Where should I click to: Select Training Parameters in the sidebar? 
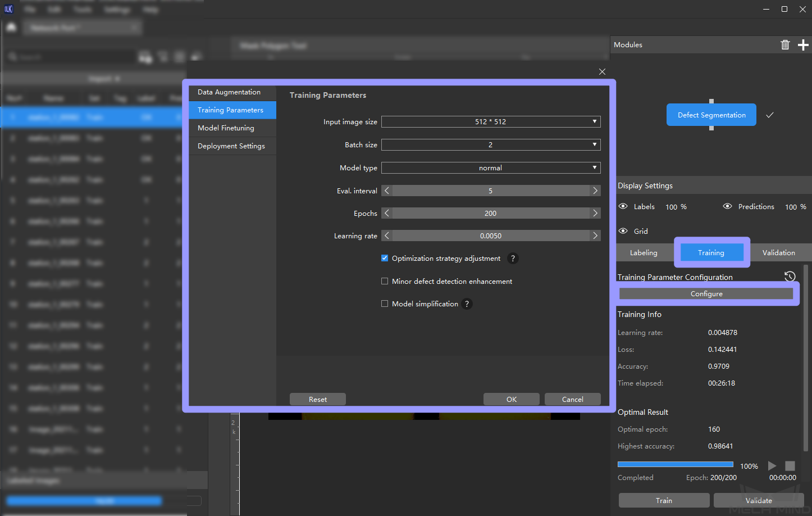click(232, 110)
